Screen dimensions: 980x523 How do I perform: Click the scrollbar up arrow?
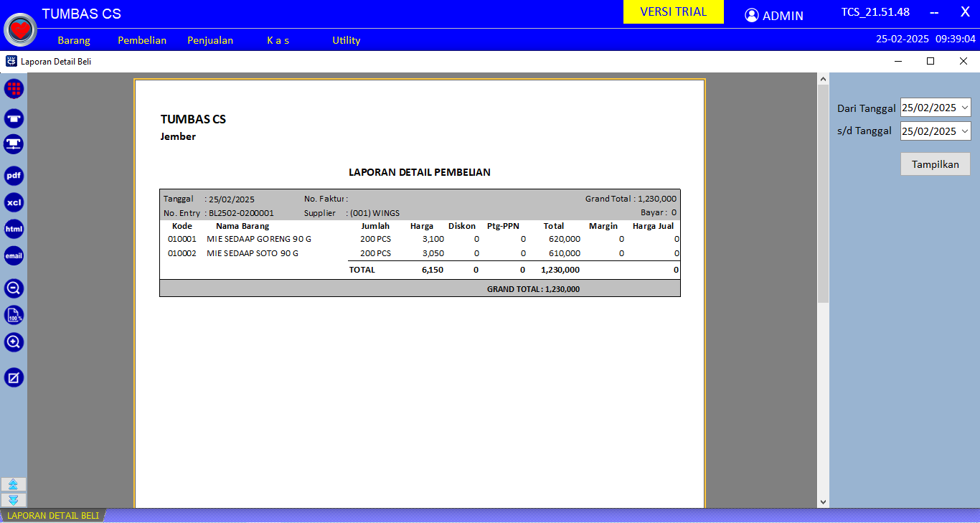[x=823, y=78]
